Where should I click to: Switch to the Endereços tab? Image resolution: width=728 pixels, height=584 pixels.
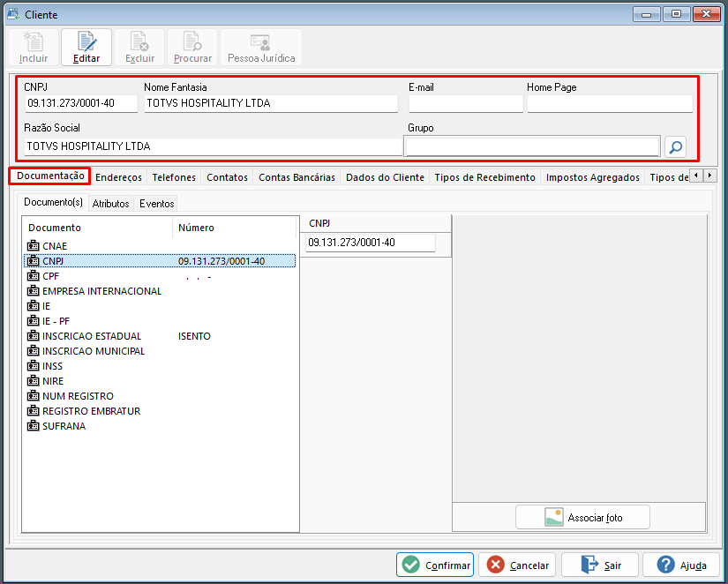[118, 177]
